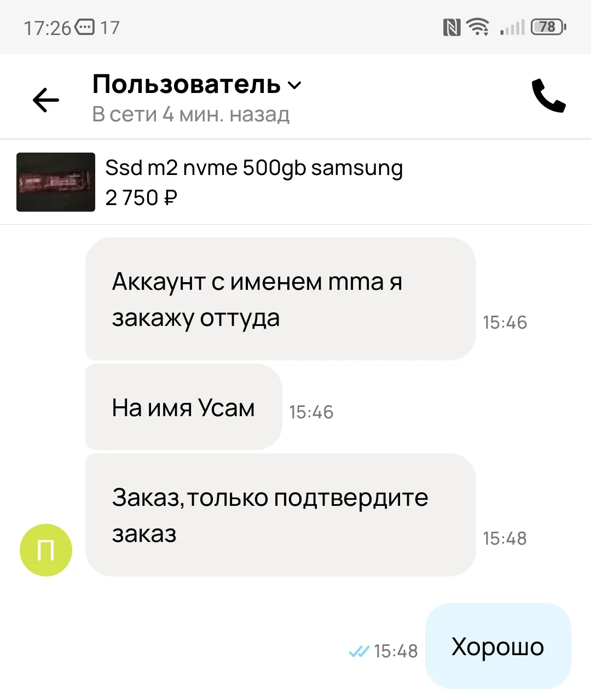Image resolution: width=591 pixels, height=700 pixels.
Task: Open the SSD listing thumbnail image
Action: click(56, 182)
